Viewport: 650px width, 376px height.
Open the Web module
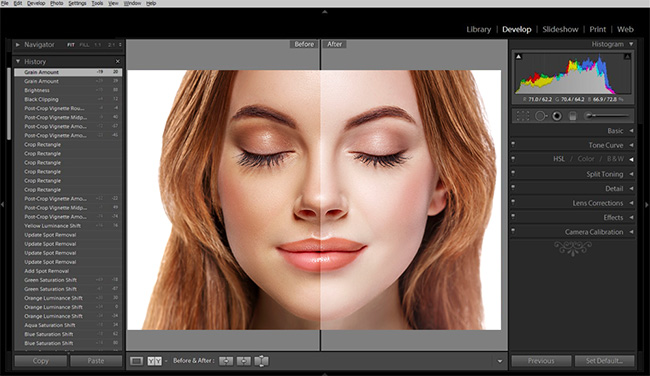625,29
